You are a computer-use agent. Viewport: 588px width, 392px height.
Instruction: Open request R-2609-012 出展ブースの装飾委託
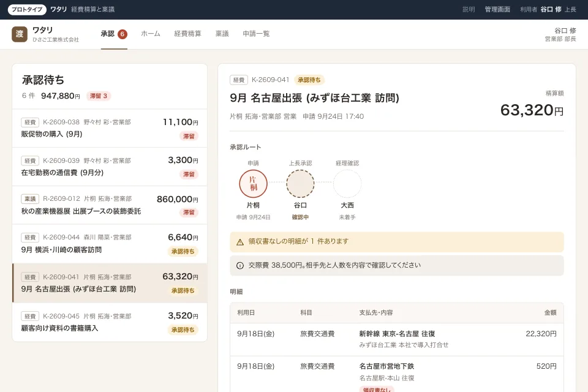pos(110,205)
